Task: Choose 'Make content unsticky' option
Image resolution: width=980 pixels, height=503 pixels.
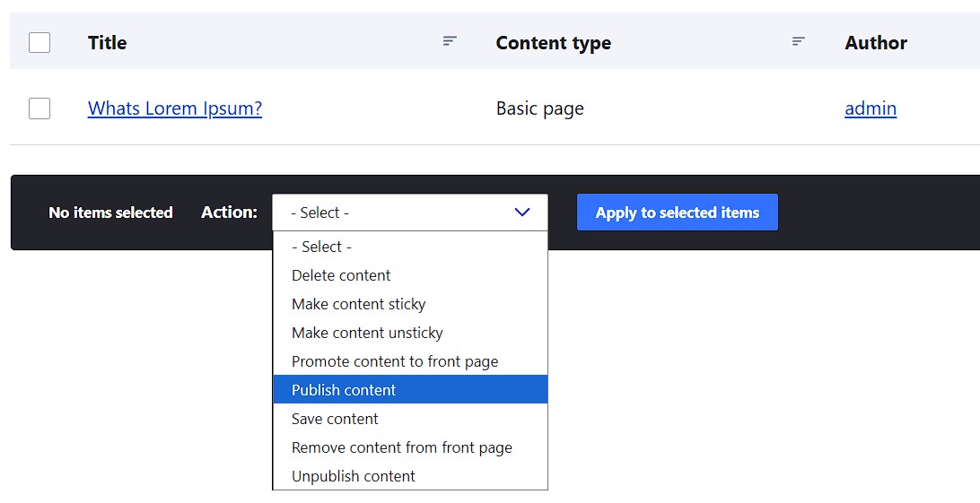Action: (367, 333)
